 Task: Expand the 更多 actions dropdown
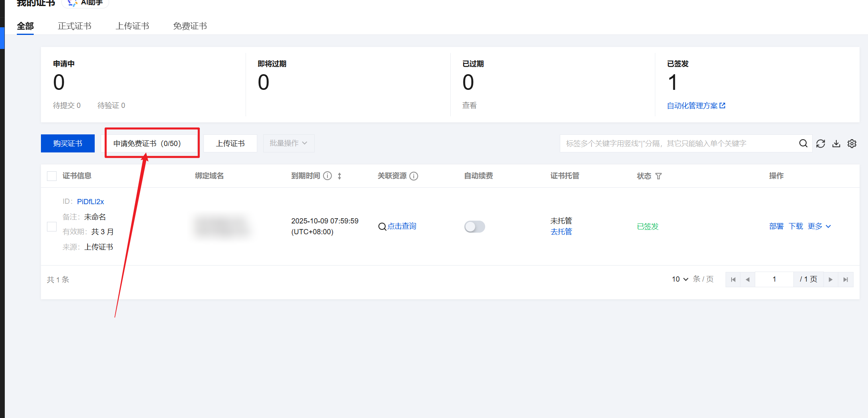819,226
